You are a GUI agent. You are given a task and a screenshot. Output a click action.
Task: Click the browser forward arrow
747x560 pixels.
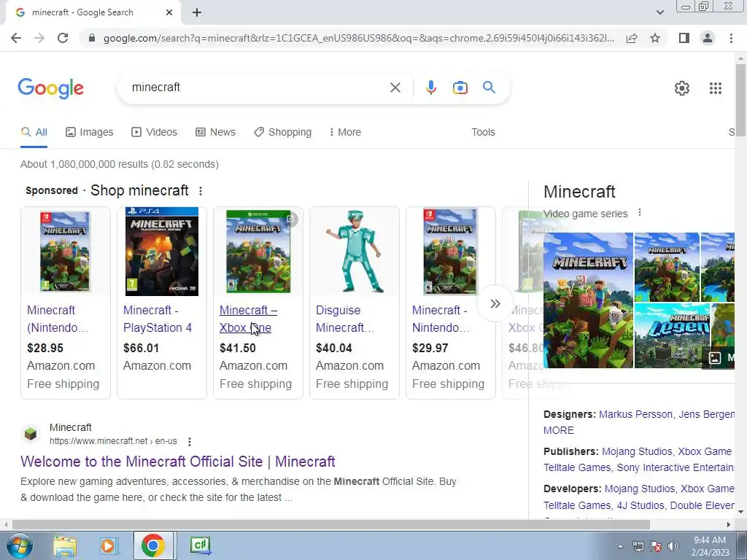pos(39,38)
